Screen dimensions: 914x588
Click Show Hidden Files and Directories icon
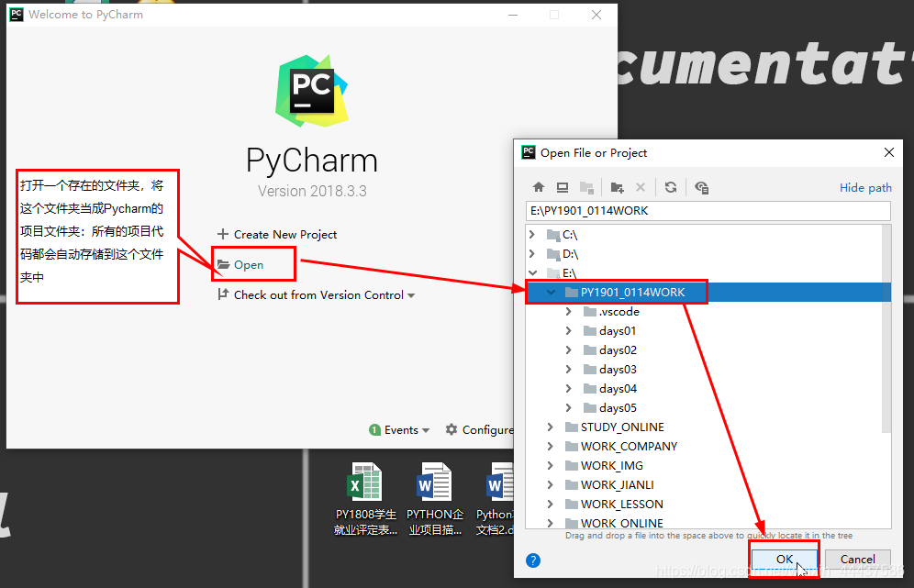[701, 187]
